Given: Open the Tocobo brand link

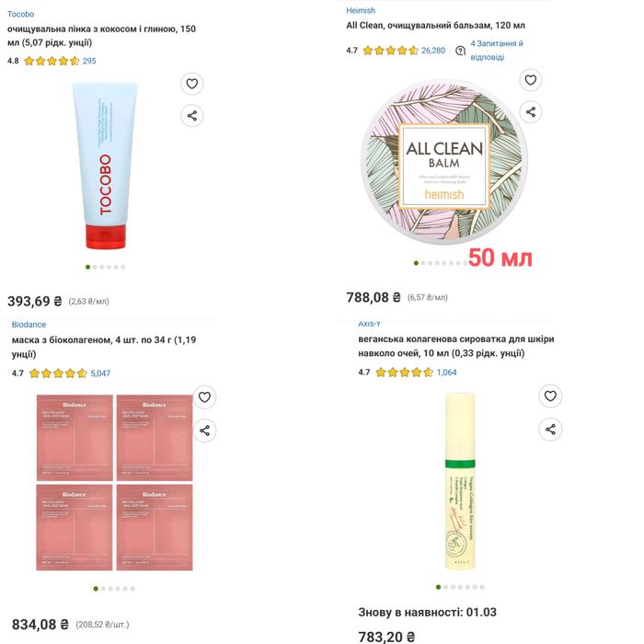Looking at the screenshot, I should pos(20,14).
